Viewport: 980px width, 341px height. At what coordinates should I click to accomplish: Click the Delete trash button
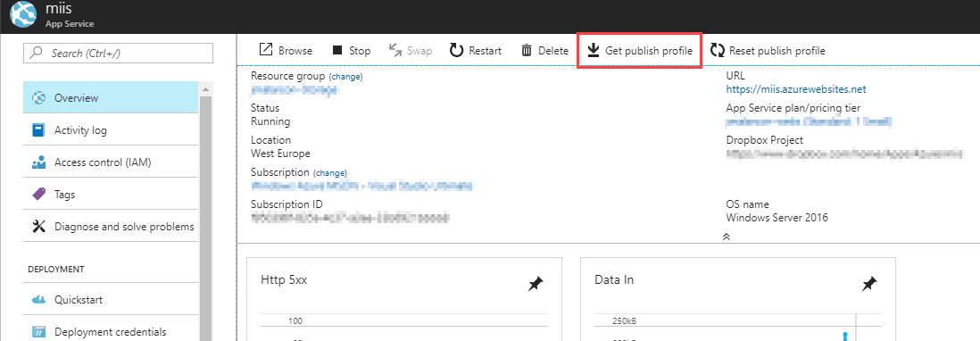(x=544, y=51)
